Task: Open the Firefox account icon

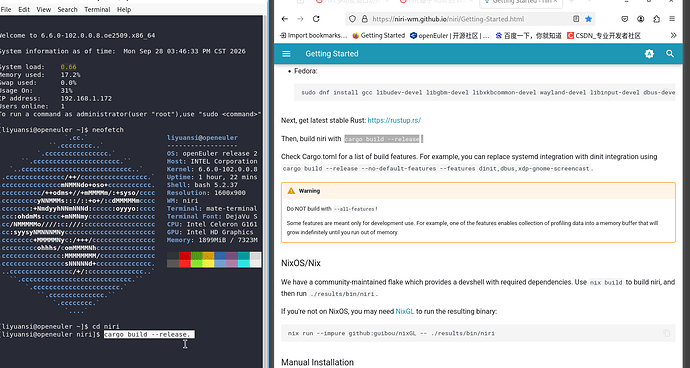Action: [641, 19]
